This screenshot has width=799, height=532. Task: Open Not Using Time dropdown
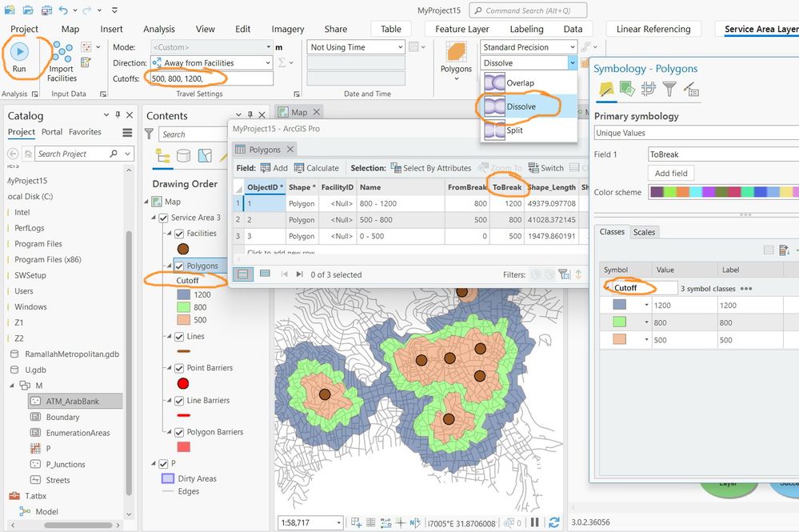pyautogui.click(x=356, y=47)
